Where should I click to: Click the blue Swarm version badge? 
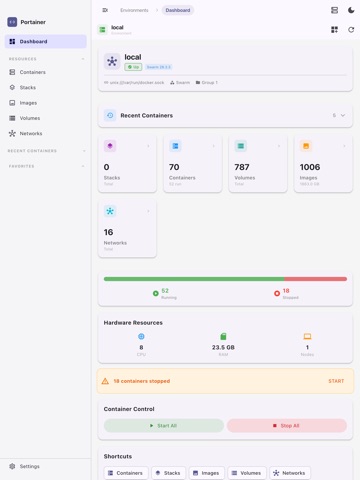click(x=159, y=67)
